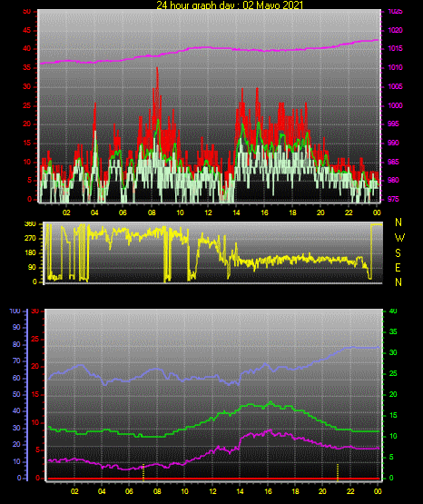This screenshot has width=423, height=504.
Task: Click the 360 label on wind direction axis
Action: (x=30, y=224)
